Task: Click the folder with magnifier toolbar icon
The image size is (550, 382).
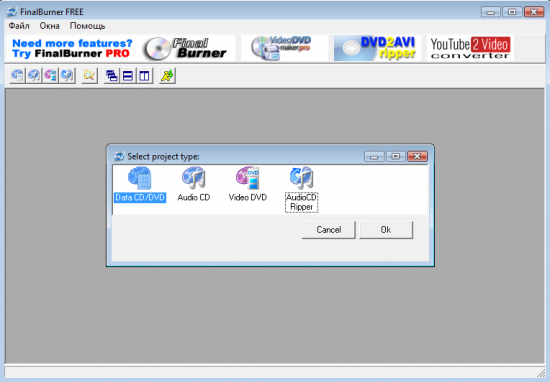Action: click(x=89, y=76)
